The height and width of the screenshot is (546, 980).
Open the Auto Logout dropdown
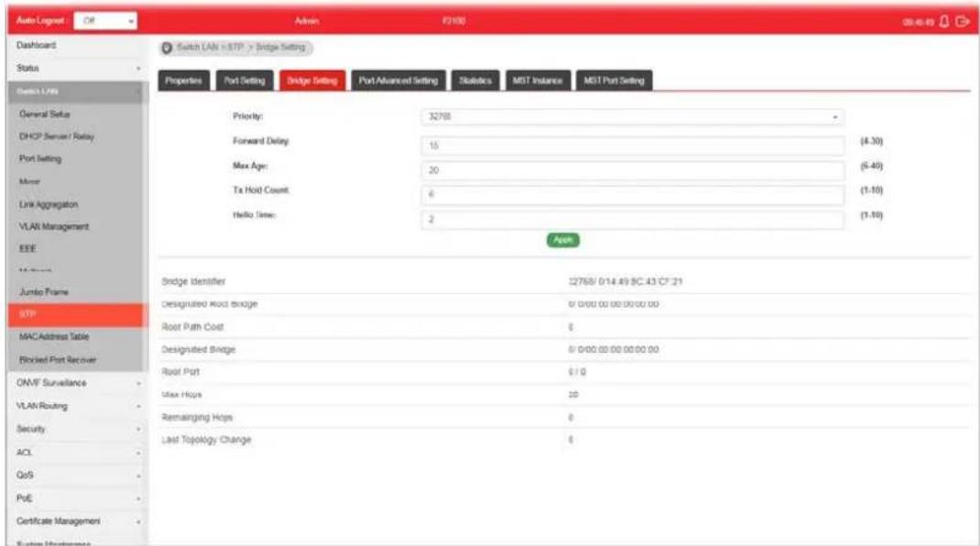coord(105,21)
